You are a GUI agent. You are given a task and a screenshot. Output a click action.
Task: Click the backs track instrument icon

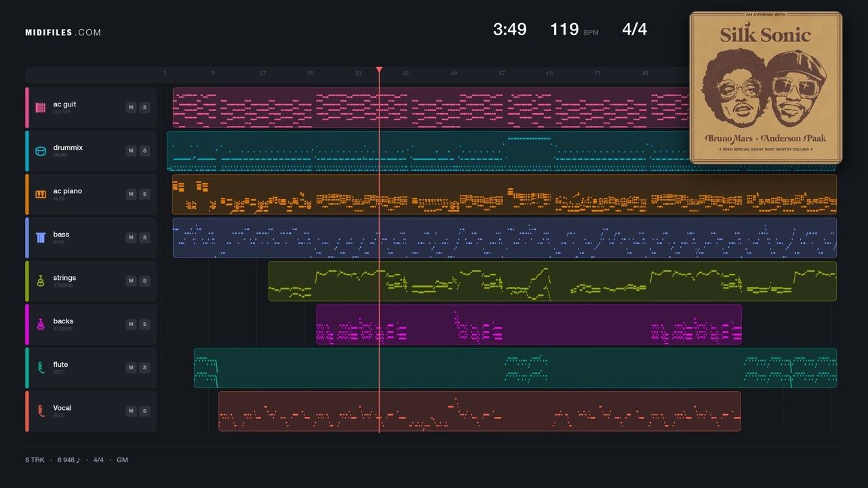point(41,324)
